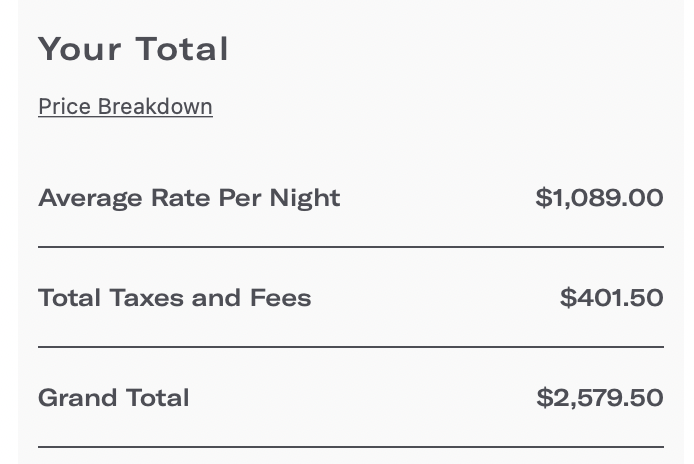The height and width of the screenshot is (464, 694).
Task: Click white margin left of the panel
Action: click(9, 232)
